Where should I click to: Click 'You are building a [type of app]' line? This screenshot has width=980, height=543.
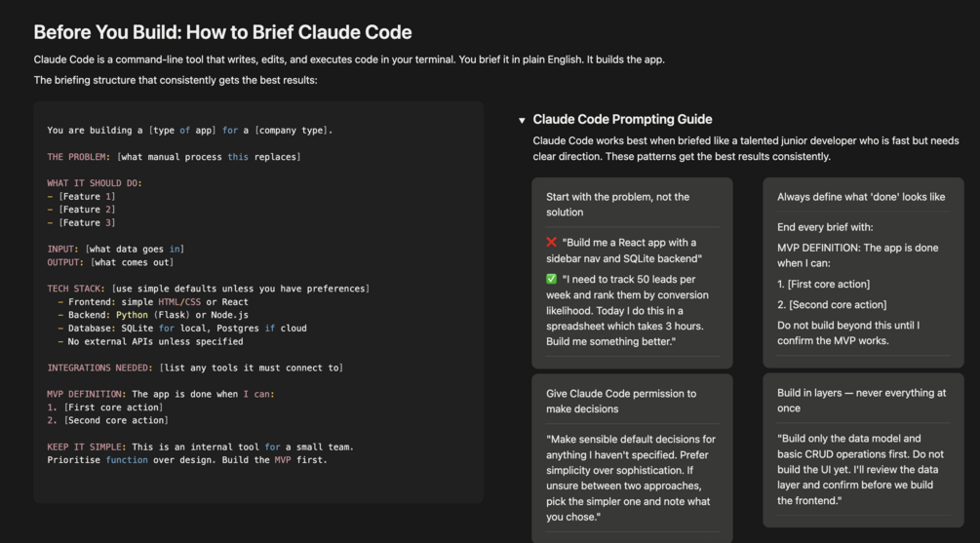(189, 130)
